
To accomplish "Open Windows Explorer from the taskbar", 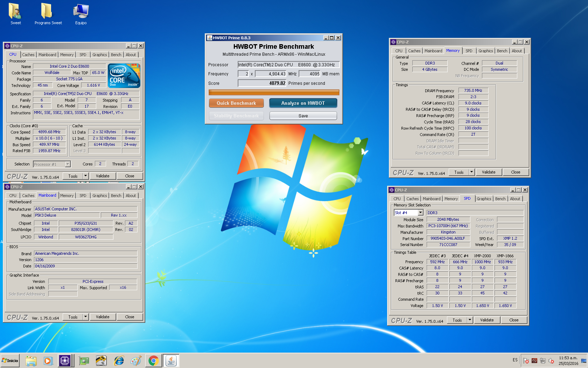I will [x=31, y=361].
